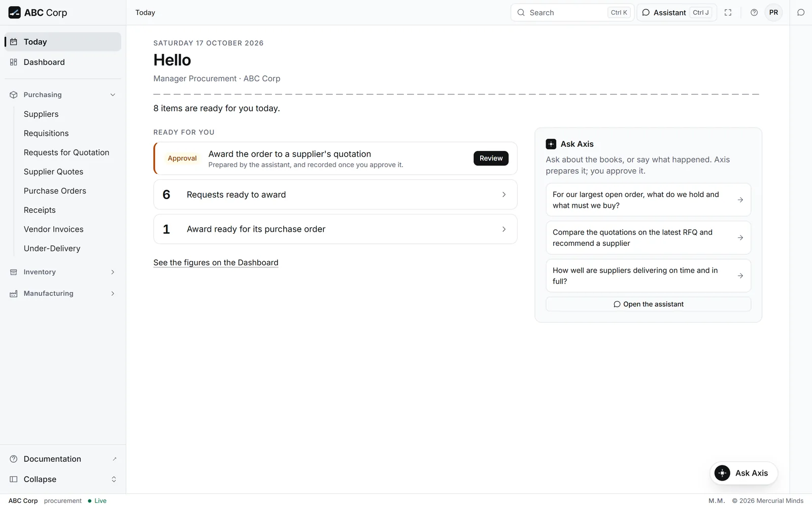Click the Review button on approval card
Viewport: 812px width, 508px height.
click(491, 158)
